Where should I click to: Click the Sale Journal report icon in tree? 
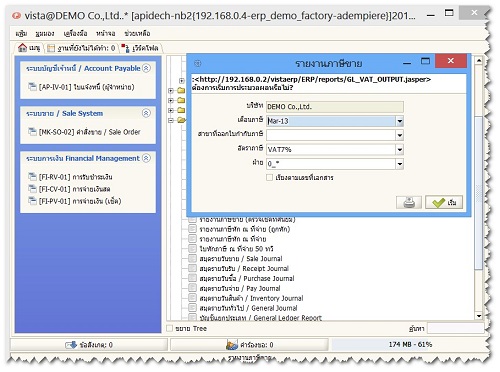click(x=192, y=258)
